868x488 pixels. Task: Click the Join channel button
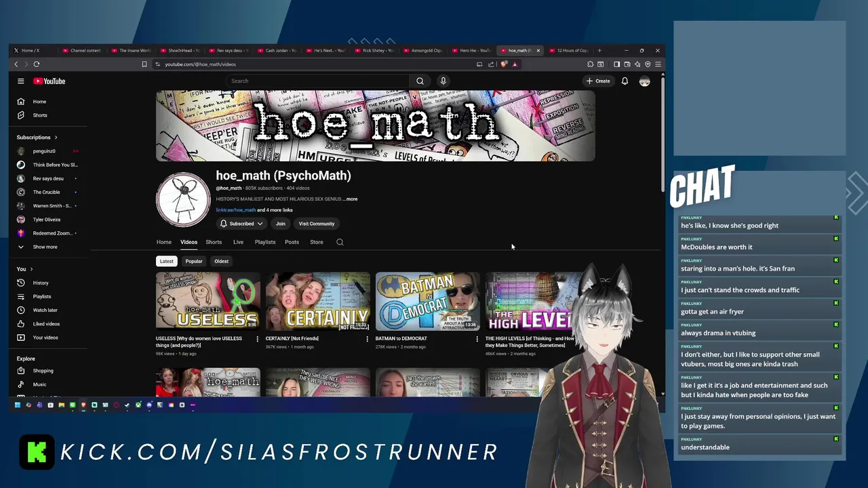[280, 224]
